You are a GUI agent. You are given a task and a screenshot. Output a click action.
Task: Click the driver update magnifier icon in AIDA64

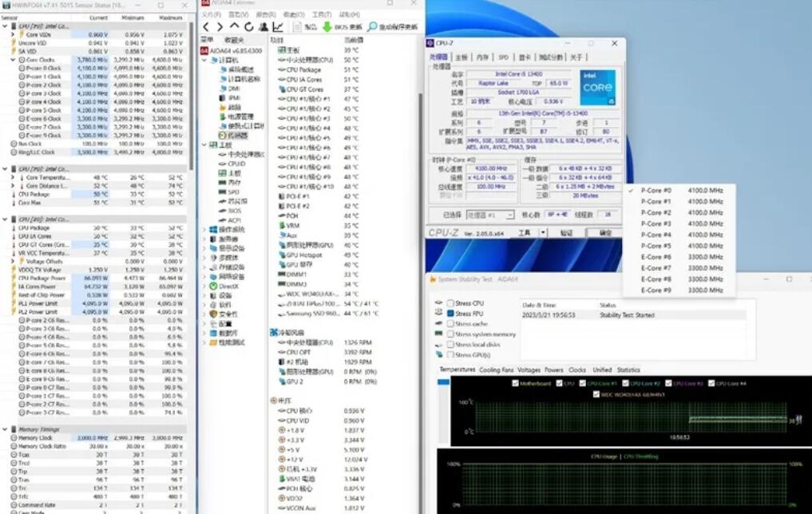pyautogui.click(x=374, y=26)
